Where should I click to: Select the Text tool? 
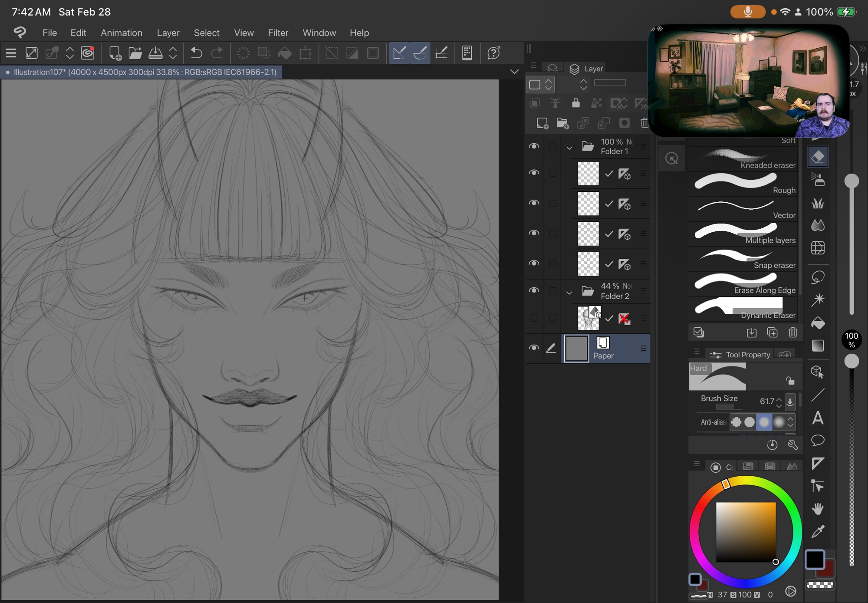point(818,418)
